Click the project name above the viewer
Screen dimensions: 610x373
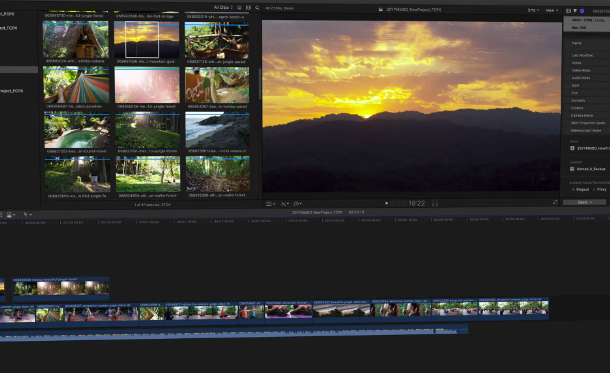[414, 9]
